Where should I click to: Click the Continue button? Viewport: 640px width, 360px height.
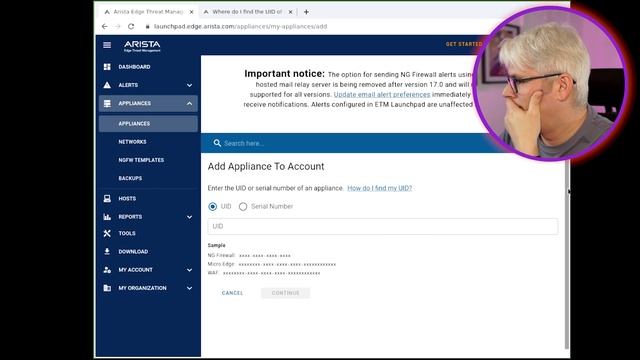285,293
